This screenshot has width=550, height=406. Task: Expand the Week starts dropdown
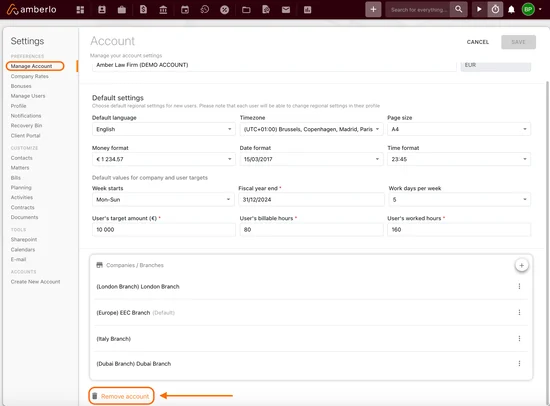coord(163,199)
